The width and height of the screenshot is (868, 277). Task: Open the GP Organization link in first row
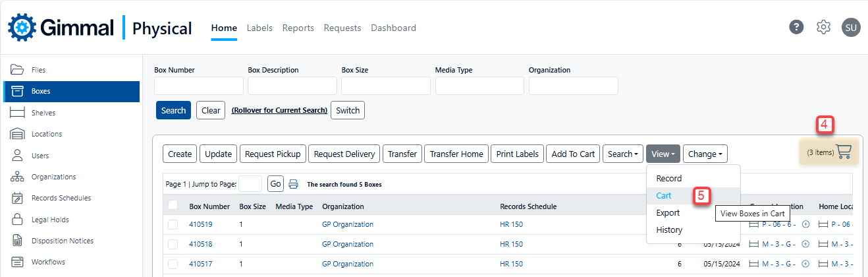tap(347, 224)
